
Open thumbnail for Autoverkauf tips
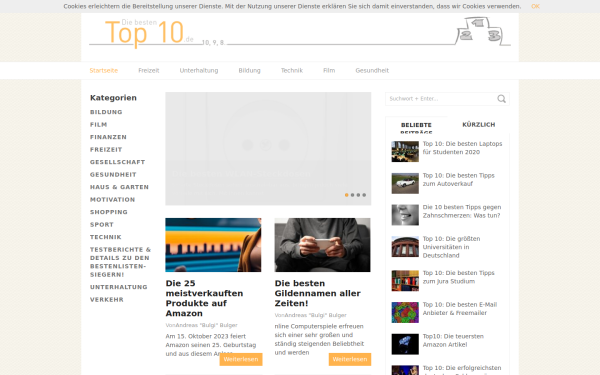[405, 183]
